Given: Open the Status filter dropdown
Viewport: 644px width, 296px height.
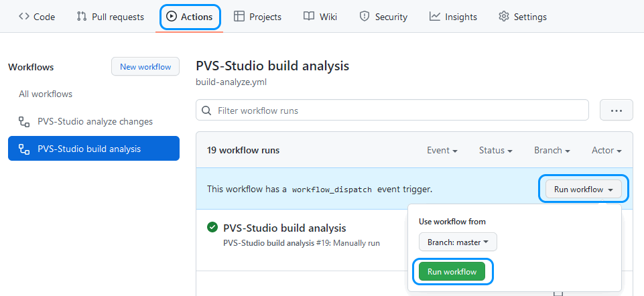Looking at the screenshot, I should (x=496, y=150).
